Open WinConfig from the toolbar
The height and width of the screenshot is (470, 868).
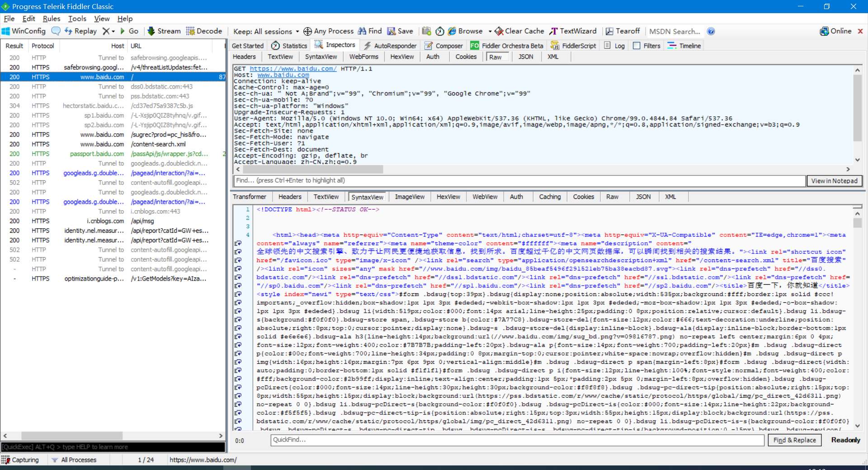(x=24, y=31)
